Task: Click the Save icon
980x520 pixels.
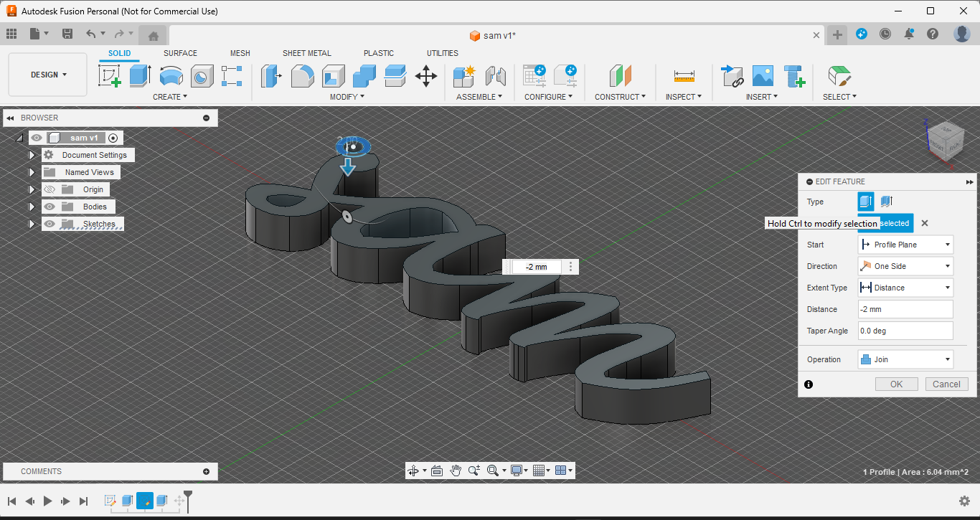Action: (67, 34)
